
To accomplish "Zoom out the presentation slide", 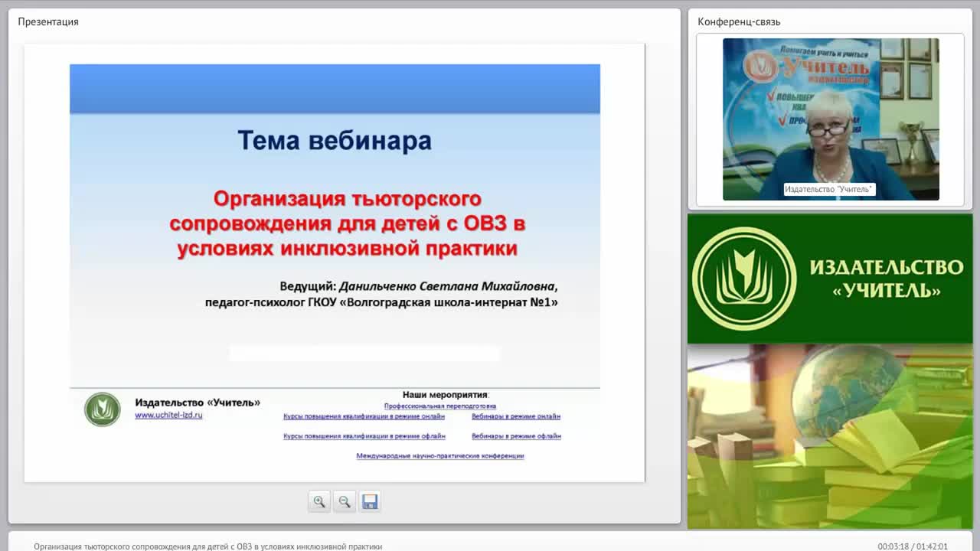I will click(345, 502).
